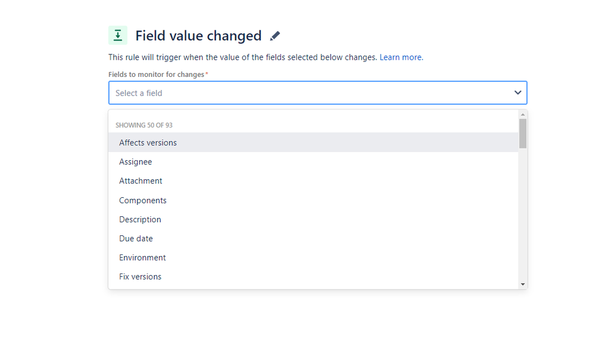Choose the Assignee field option
595x364 pixels.
pyautogui.click(x=313, y=161)
